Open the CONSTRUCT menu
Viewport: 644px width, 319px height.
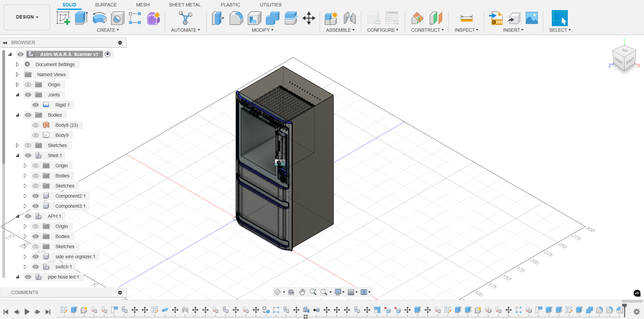427,30
